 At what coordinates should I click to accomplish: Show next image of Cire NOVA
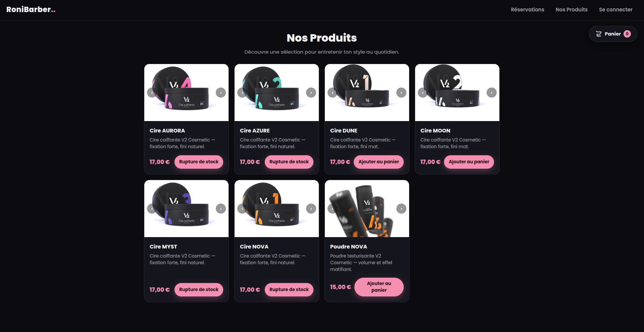pyautogui.click(x=311, y=209)
